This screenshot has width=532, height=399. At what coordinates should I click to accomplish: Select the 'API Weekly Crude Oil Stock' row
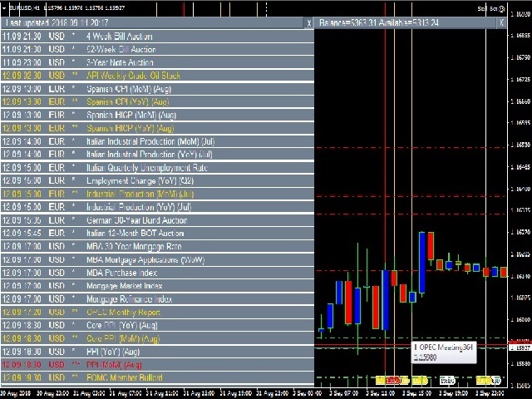point(157,76)
